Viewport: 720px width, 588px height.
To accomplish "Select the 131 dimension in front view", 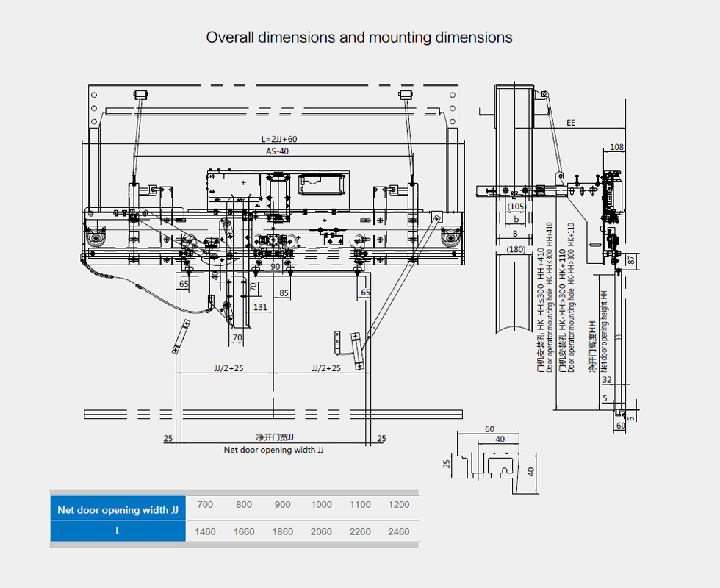I will (259, 307).
